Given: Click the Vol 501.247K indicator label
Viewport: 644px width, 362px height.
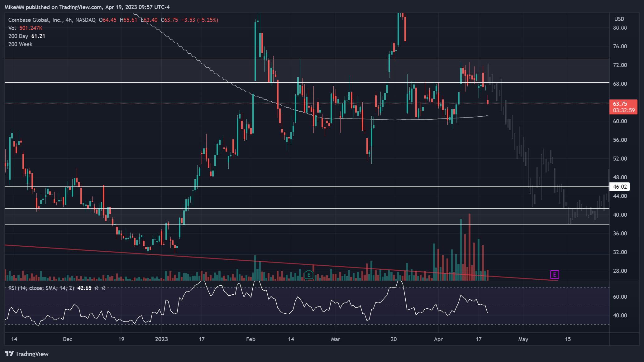Looking at the screenshot, I should [x=25, y=28].
